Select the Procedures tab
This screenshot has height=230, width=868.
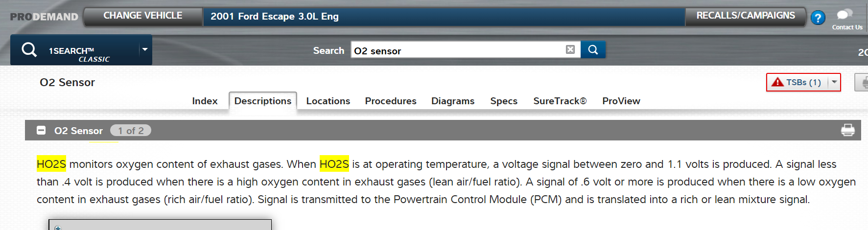pyautogui.click(x=390, y=101)
